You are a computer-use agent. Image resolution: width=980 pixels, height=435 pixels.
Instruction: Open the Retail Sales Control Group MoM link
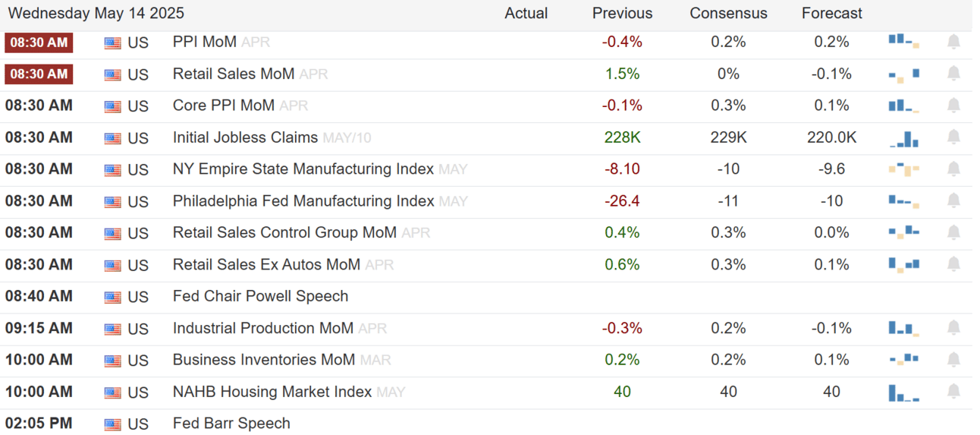coord(284,232)
